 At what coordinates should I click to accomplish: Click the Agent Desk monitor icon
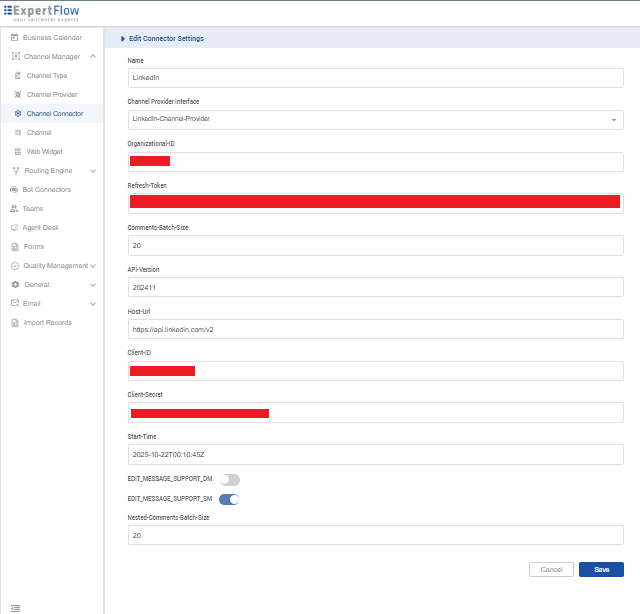click(13, 228)
